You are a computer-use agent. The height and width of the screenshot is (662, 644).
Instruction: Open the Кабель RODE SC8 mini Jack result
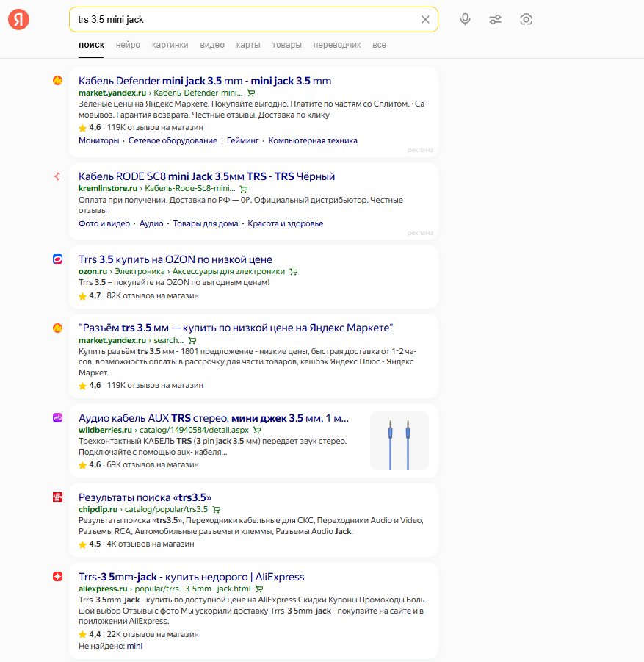[x=206, y=176]
